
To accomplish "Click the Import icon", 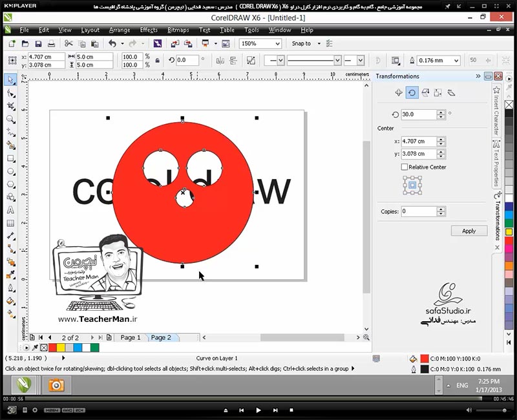I will [x=175, y=43].
